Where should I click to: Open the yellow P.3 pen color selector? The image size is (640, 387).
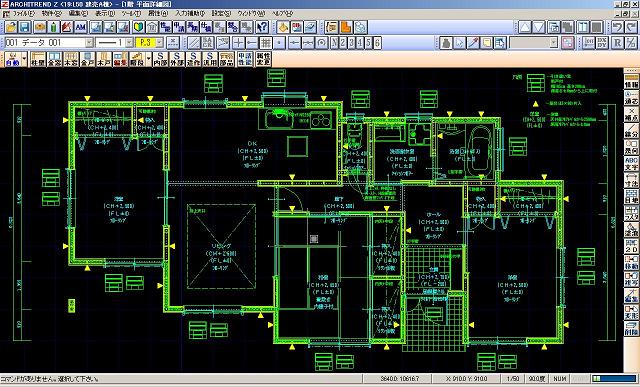tap(149, 42)
